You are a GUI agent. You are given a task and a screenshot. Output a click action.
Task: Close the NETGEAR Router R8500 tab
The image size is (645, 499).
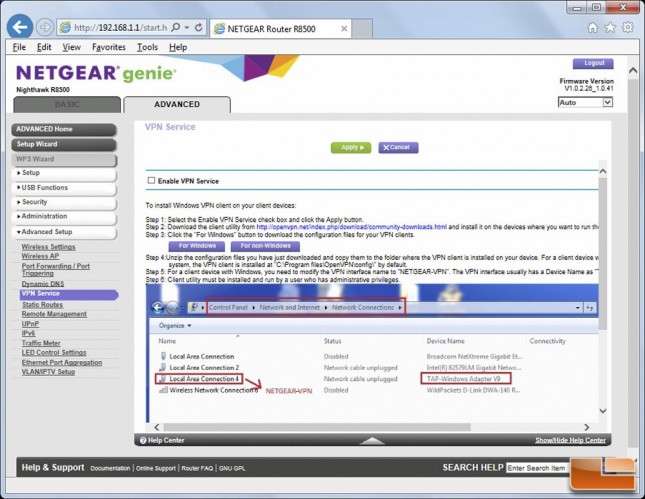[x=344, y=29]
